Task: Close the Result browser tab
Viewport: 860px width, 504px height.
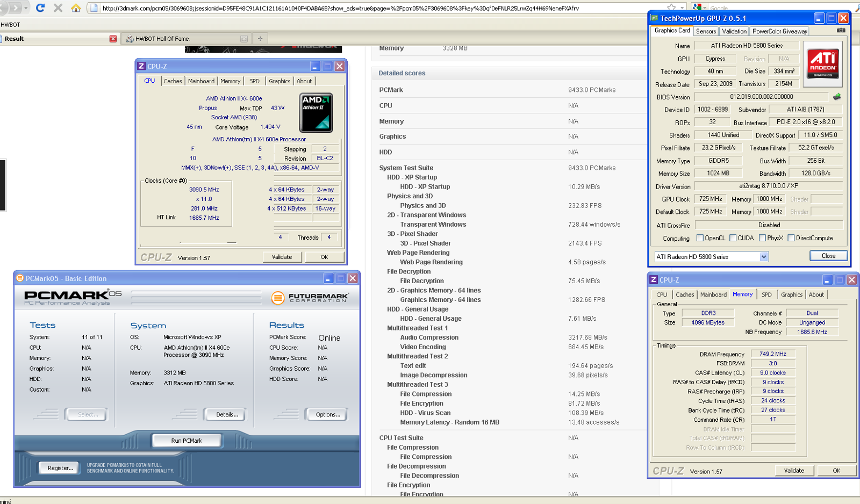Action: (x=113, y=39)
